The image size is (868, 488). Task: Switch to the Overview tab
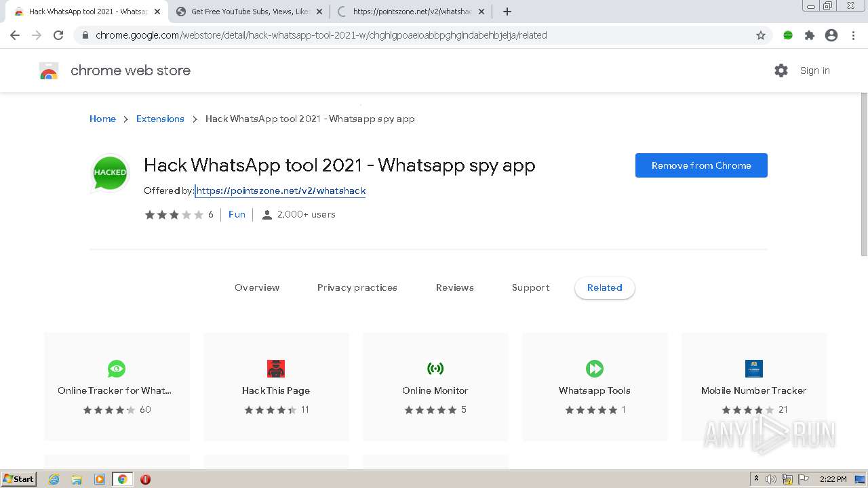coord(257,287)
